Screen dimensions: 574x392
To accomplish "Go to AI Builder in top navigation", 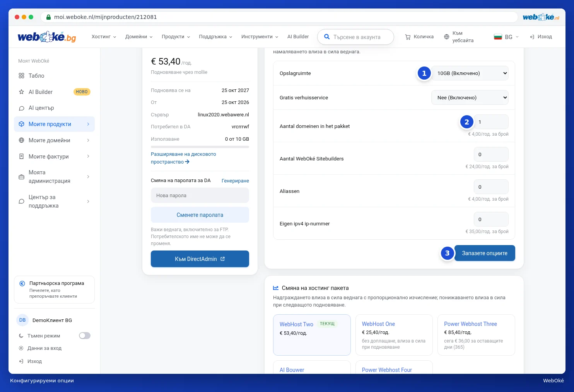I will [x=298, y=37].
